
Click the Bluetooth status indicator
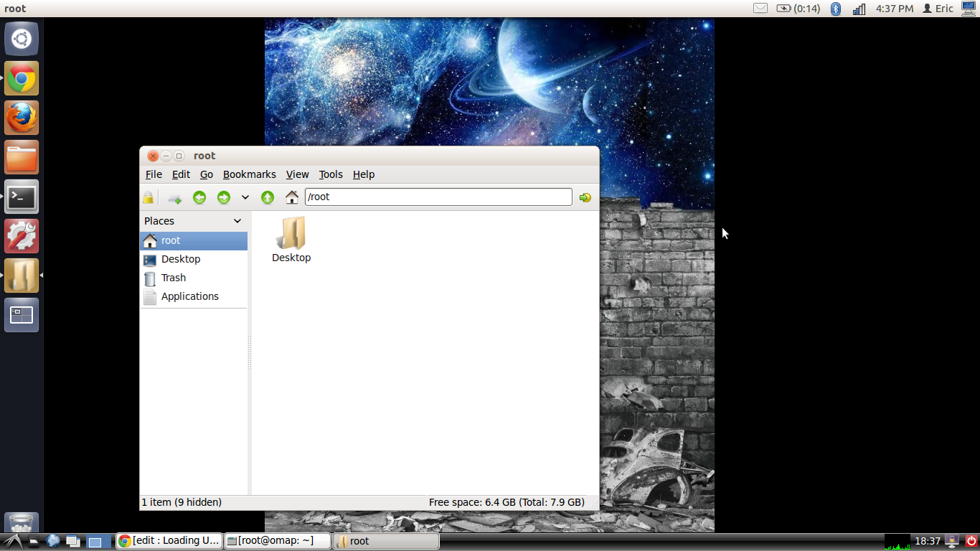point(835,9)
